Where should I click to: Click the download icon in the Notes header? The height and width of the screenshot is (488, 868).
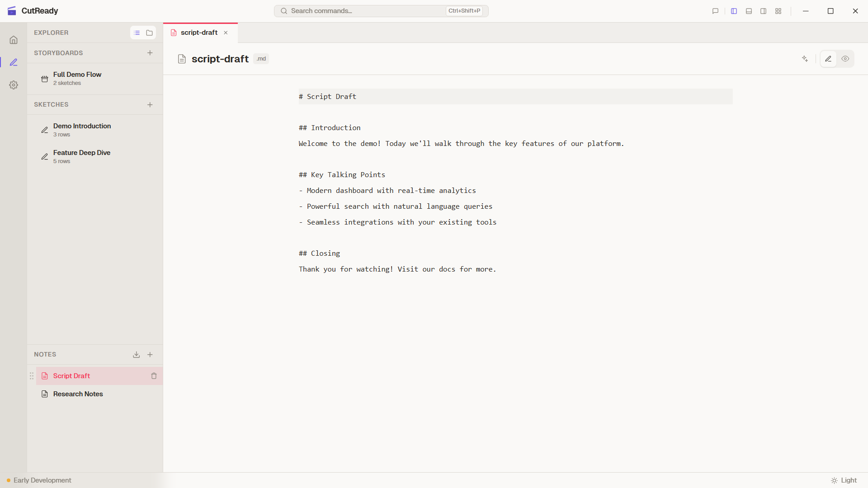click(136, 354)
